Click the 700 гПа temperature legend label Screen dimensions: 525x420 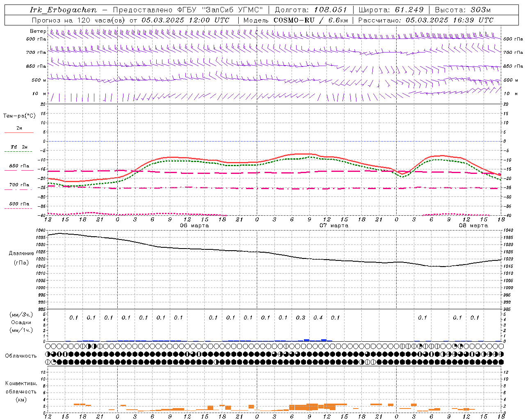[x=19, y=185]
